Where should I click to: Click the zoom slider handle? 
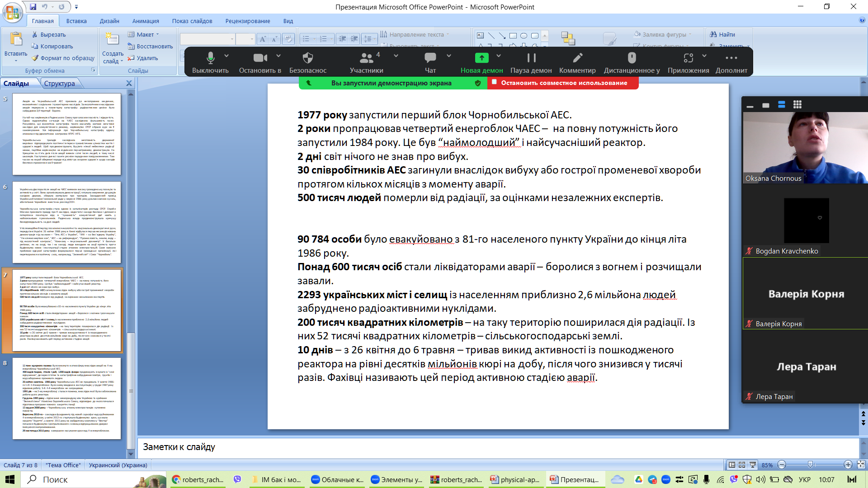[x=810, y=465]
